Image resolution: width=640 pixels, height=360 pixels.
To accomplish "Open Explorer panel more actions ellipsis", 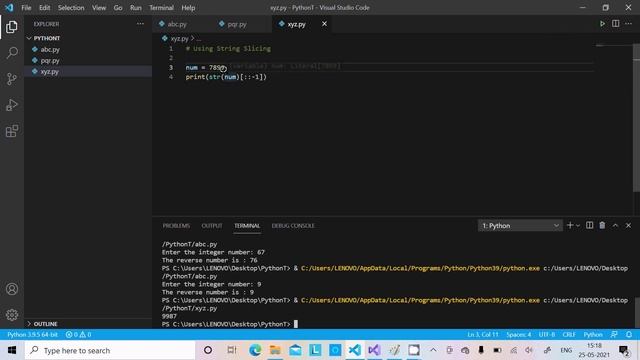I will pyautogui.click(x=140, y=24).
